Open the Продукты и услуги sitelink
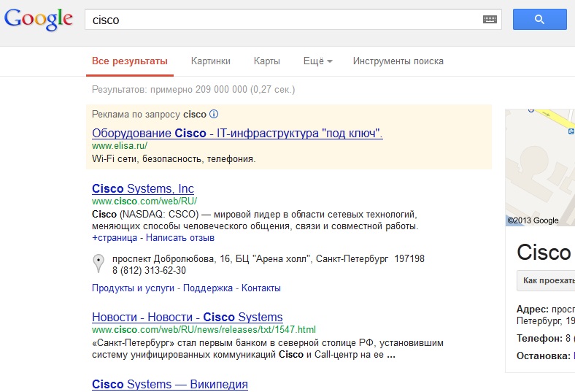The height and width of the screenshot is (392, 575). (x=133, y=288)
